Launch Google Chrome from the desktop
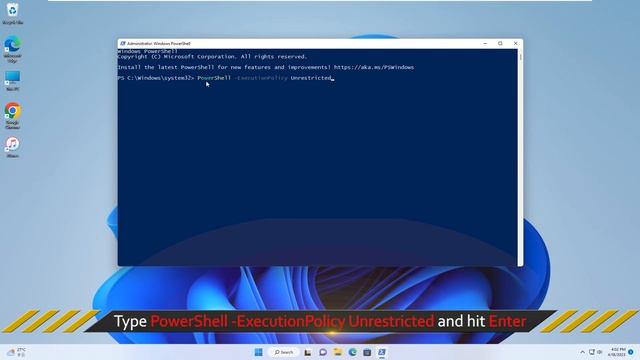This screenshot has height=360, width=640. (13, 116)
